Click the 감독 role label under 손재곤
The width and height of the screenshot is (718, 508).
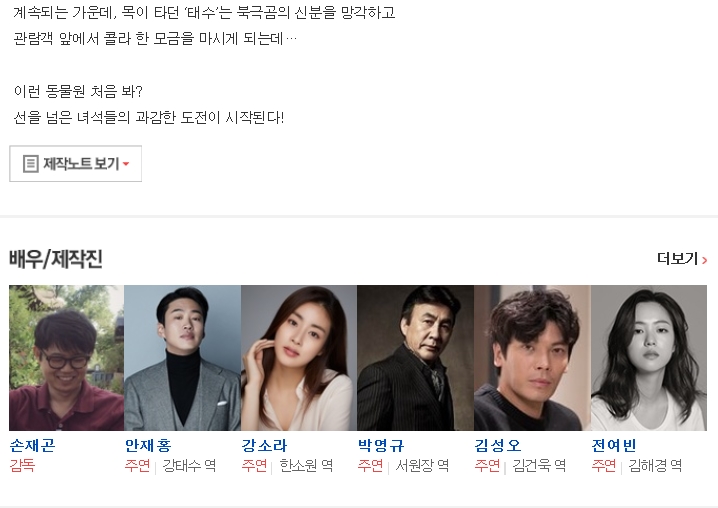pyautogui.click(x=22, y=466)
